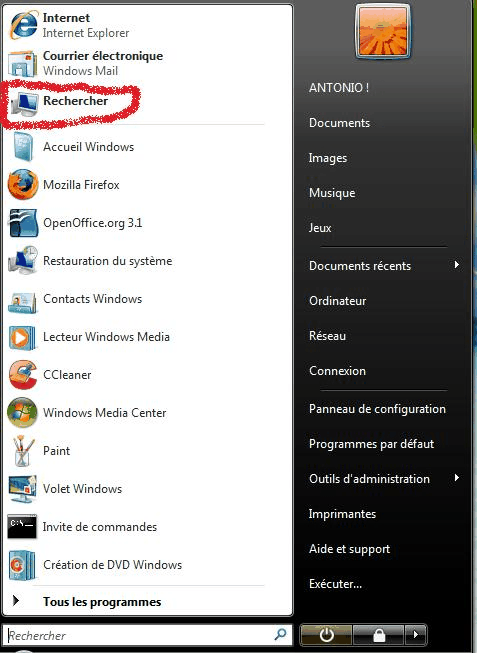Click the Windows Mail icon
477x653 pixels.
(22, 64)
